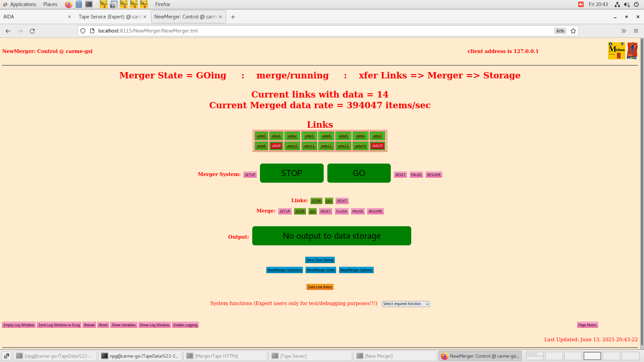Bookmark this page with star icon
The height and width of the screenshot is (362, 644).
pyautogui.click(x=573, y=31)
